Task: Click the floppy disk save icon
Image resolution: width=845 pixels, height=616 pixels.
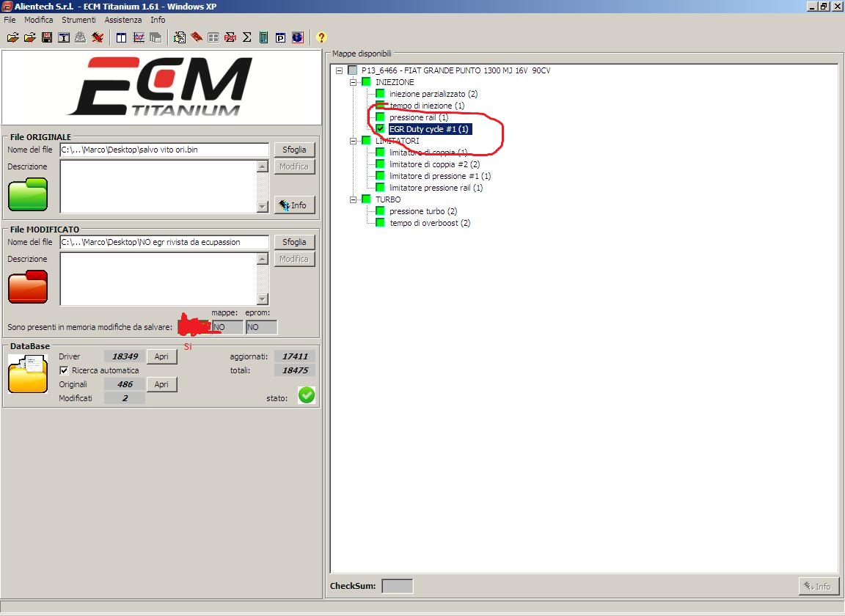Action: [x=47, y=37]
